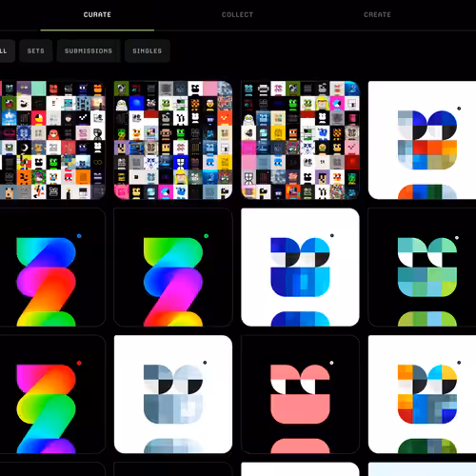Select the gray-blue face artwork on white
Viewport: 476px width, 476px height.
click(173, 394)
